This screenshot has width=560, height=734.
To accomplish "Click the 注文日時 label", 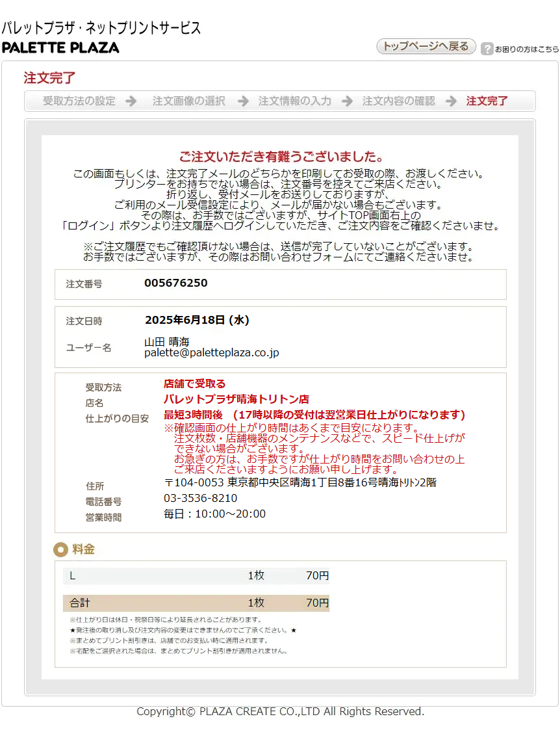I will [84, 321].
